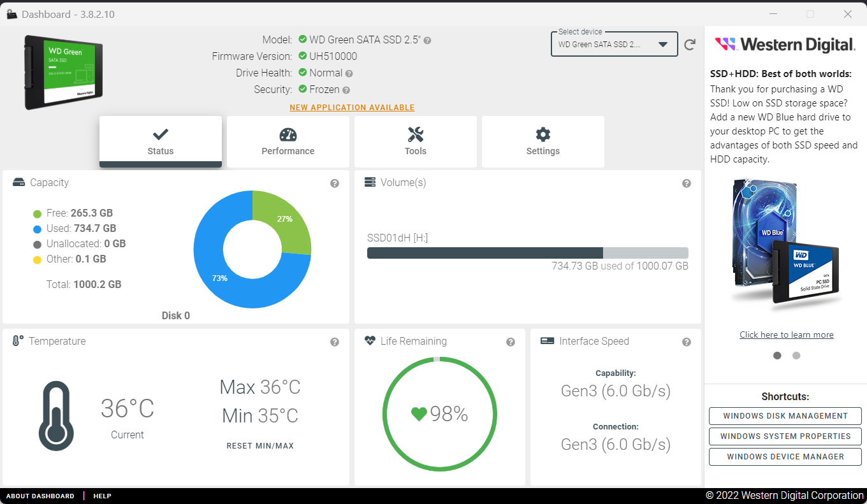
Task: Click the WD Green SSD drive image
Action: click(64, 73)
